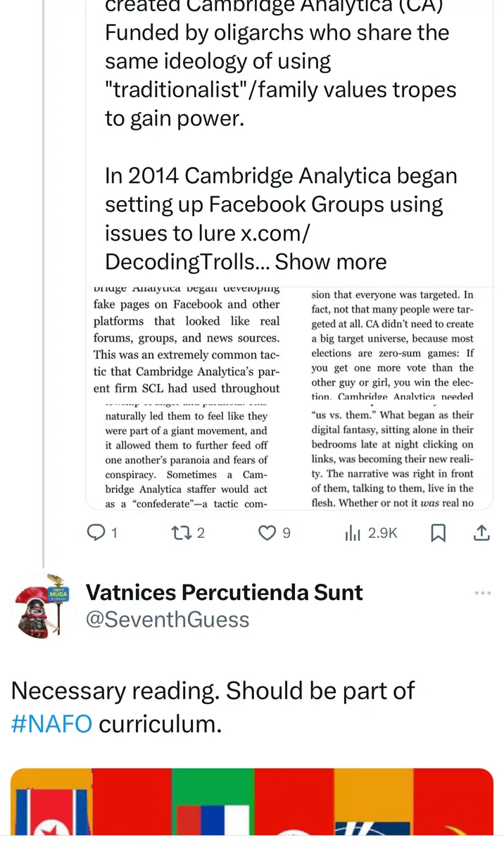Like the tweet with 9 likes
Image resolution: width=504 pixels, height=845 pixels.
267,534
